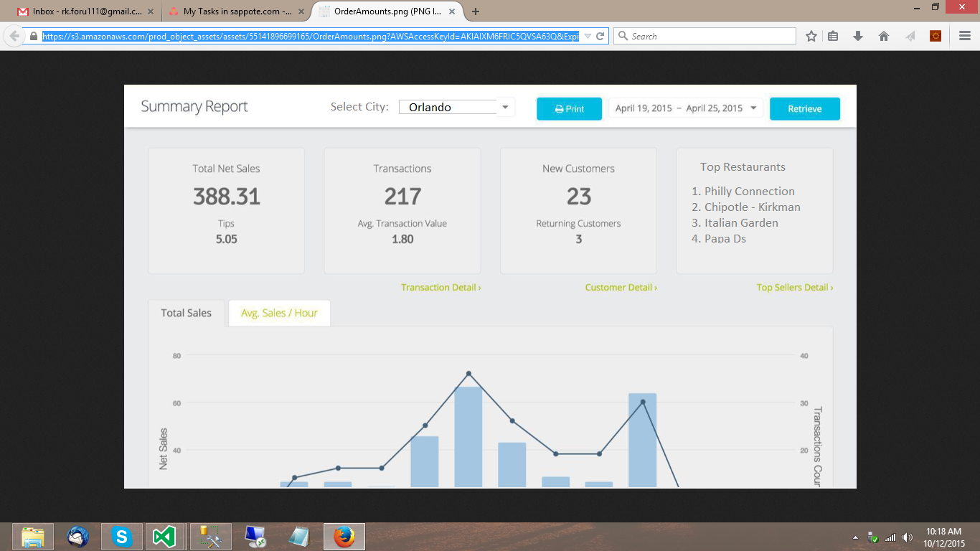Reload the page with the refresh icon
Image resolution: width=980 pixels, height=551 pixels.
point(600,36)
